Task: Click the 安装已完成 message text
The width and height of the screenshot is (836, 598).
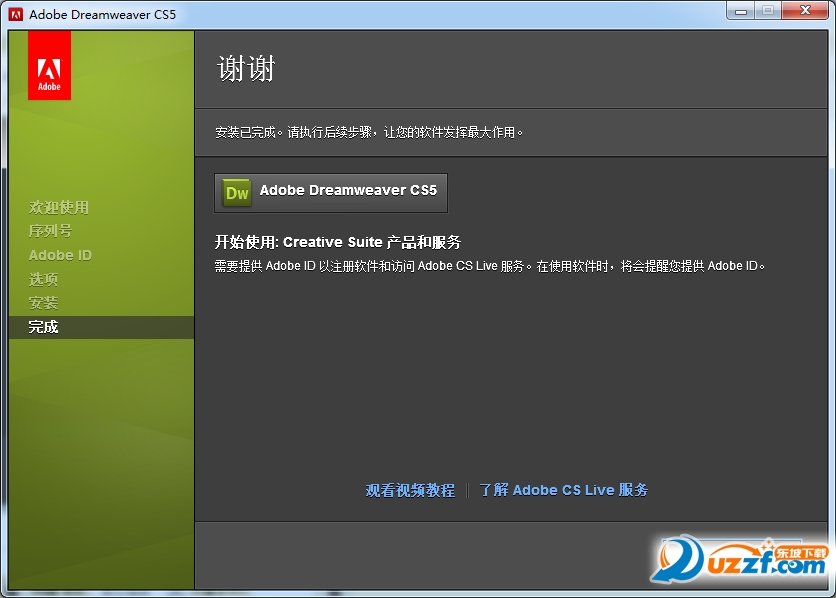Action: (x=368, y=132)
